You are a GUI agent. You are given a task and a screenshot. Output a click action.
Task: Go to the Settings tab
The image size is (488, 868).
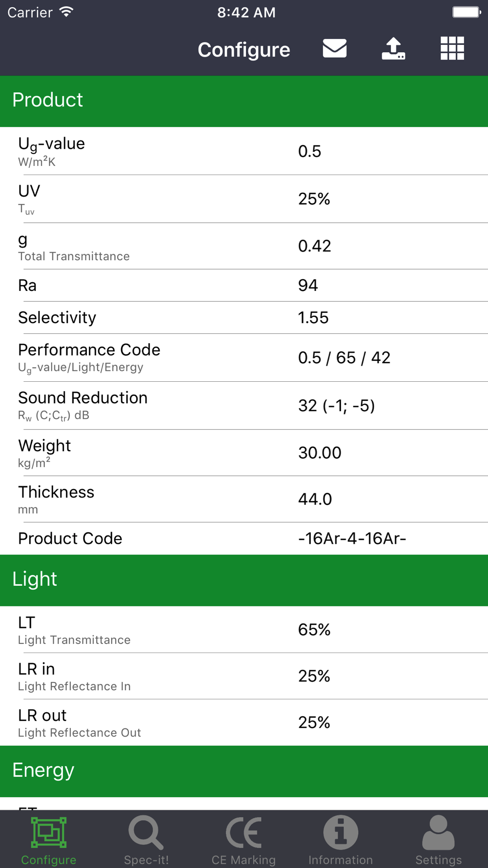(438, 840)
